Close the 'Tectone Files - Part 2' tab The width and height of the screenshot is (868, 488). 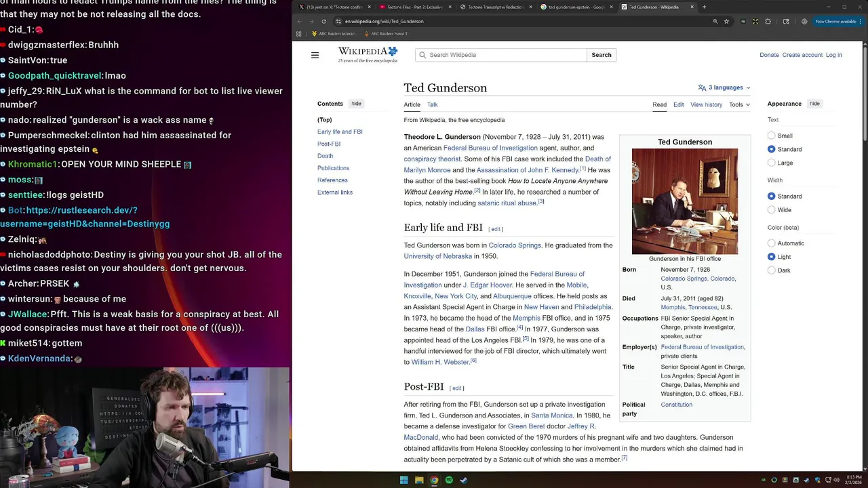450,7
